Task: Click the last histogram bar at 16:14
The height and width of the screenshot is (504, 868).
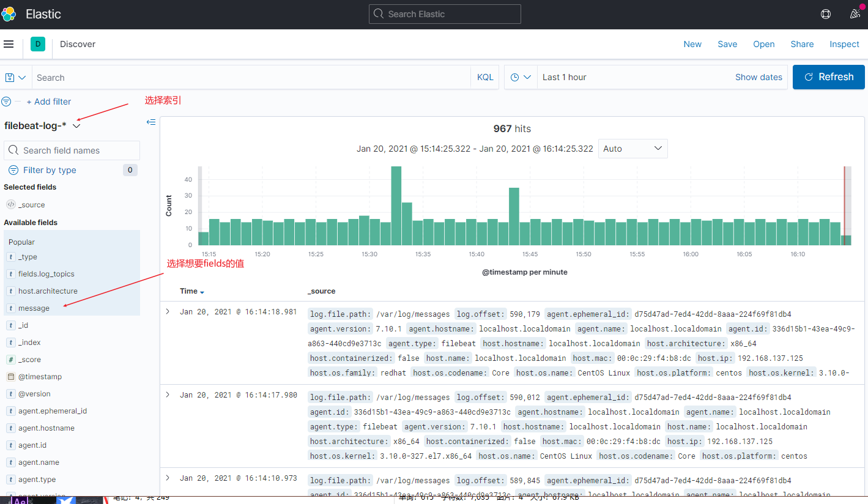Action: (846, 240)
